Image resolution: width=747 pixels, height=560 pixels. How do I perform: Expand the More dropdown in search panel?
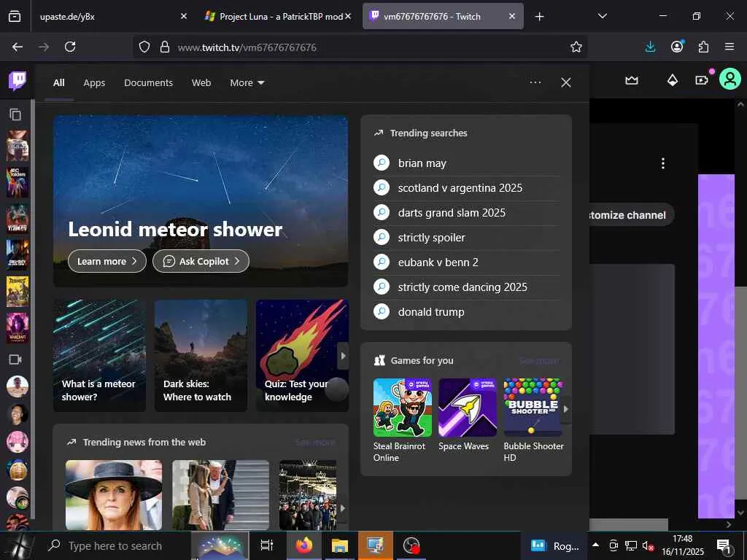pos(247,83)
